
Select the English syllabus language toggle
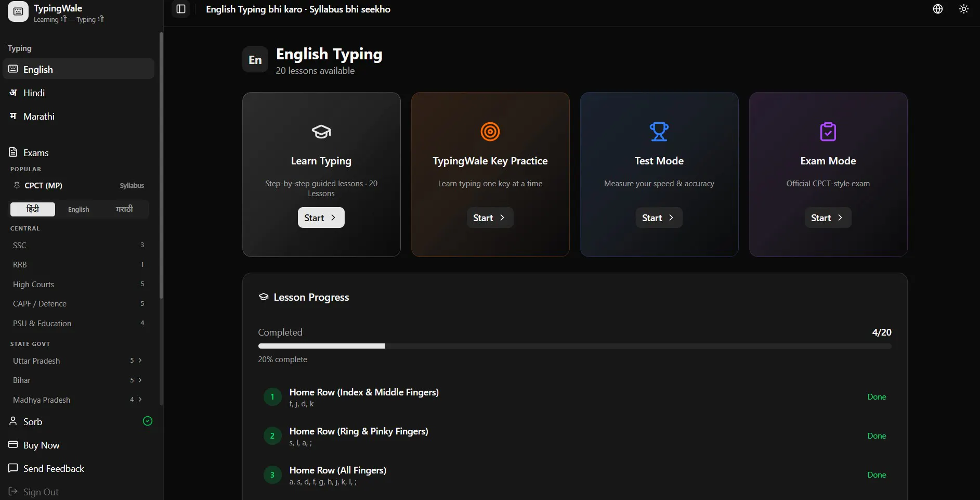pyautogui.click(x=79, y=209)
